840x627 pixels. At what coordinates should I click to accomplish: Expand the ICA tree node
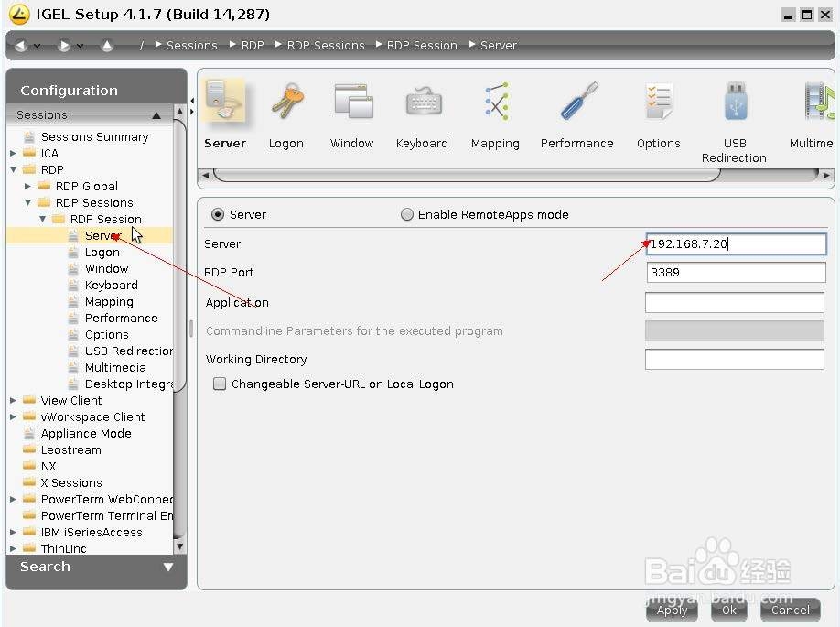point(14,153)
